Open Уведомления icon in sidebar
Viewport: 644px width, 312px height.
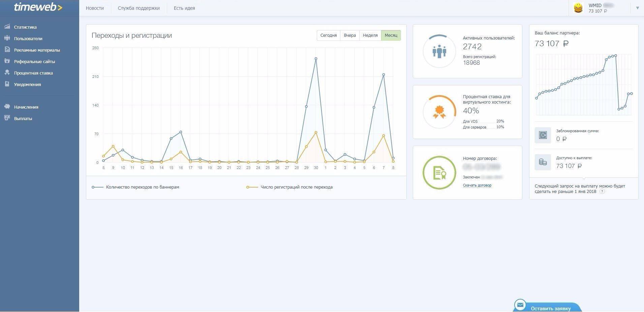(7, 84)
